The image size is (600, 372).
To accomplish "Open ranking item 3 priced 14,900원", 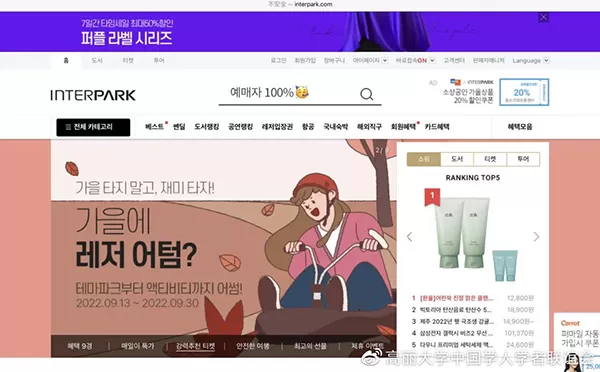I will 473,321.
